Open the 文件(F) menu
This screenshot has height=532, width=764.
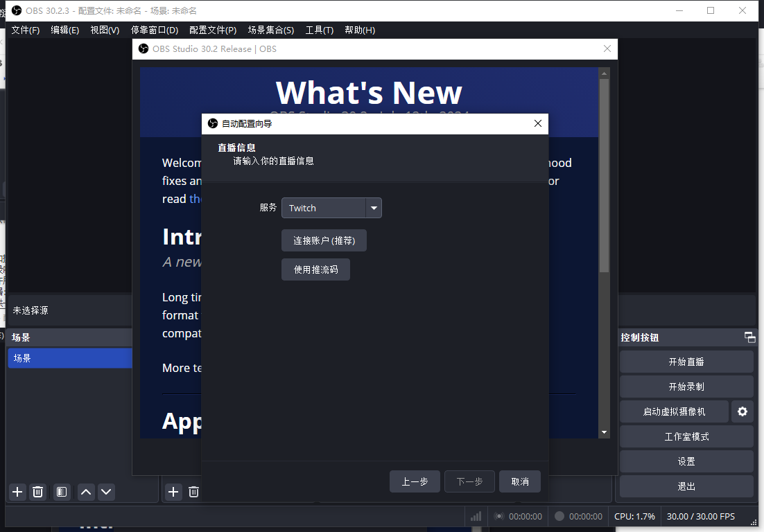[26, 30]
